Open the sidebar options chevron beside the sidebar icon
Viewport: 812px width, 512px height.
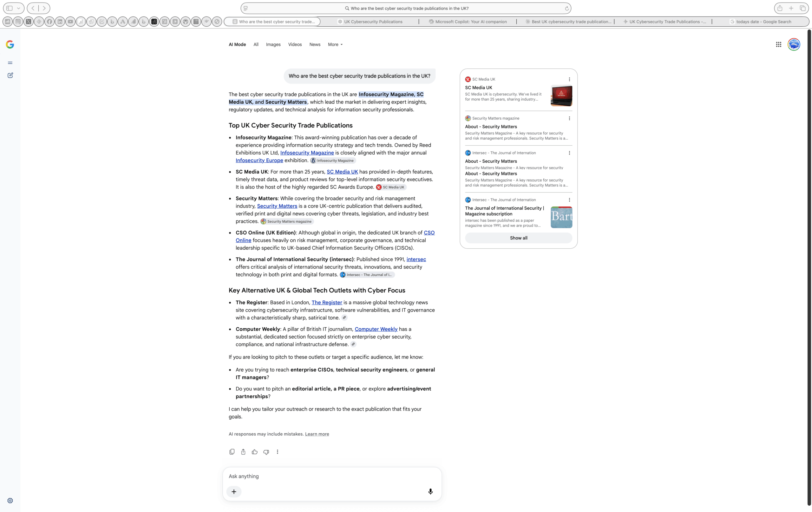(x=18, y=8)
